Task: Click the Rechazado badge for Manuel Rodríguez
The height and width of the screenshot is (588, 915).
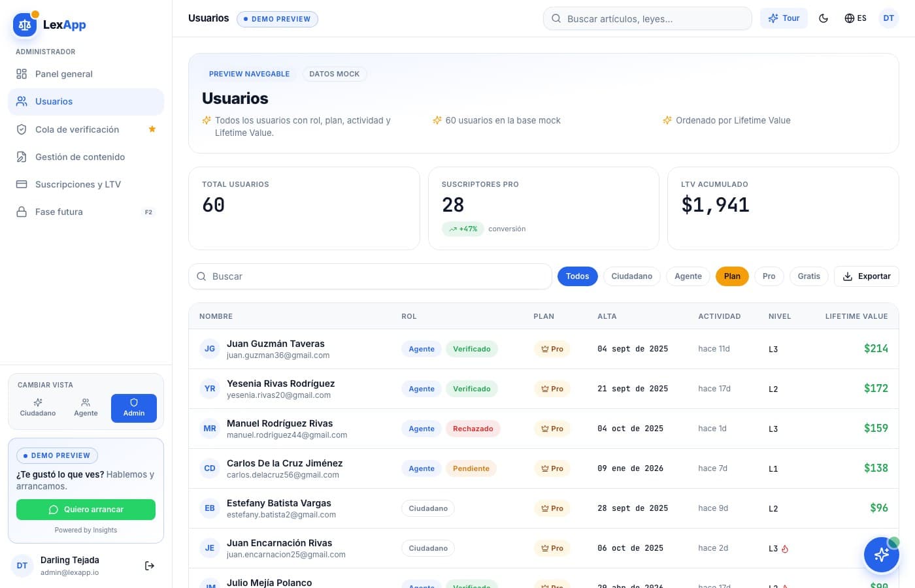Action: [x=473, y=429]
